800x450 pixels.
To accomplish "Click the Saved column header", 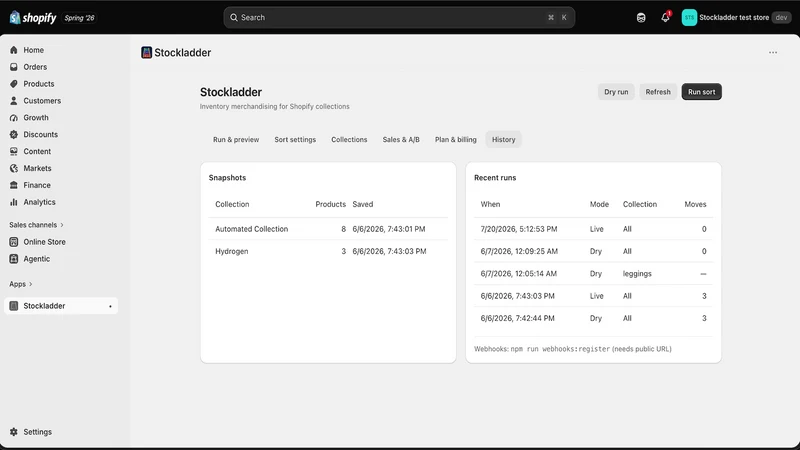I will click(x=363, y=204).
